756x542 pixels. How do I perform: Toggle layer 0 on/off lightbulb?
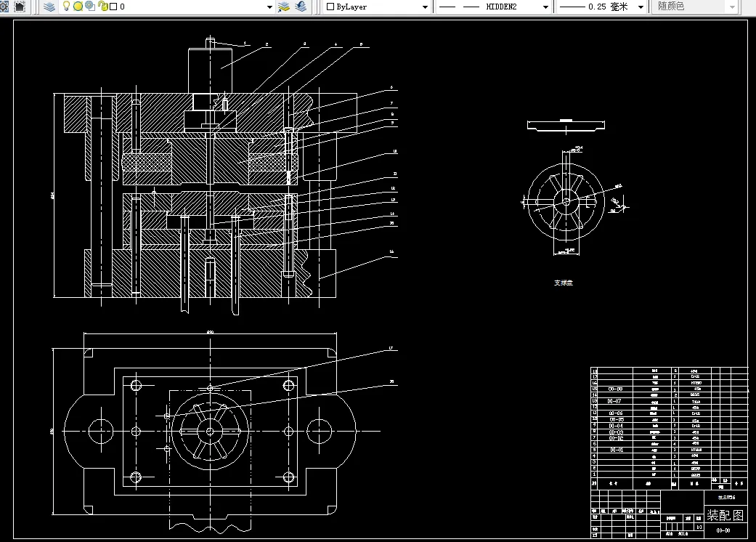[67, 7]
